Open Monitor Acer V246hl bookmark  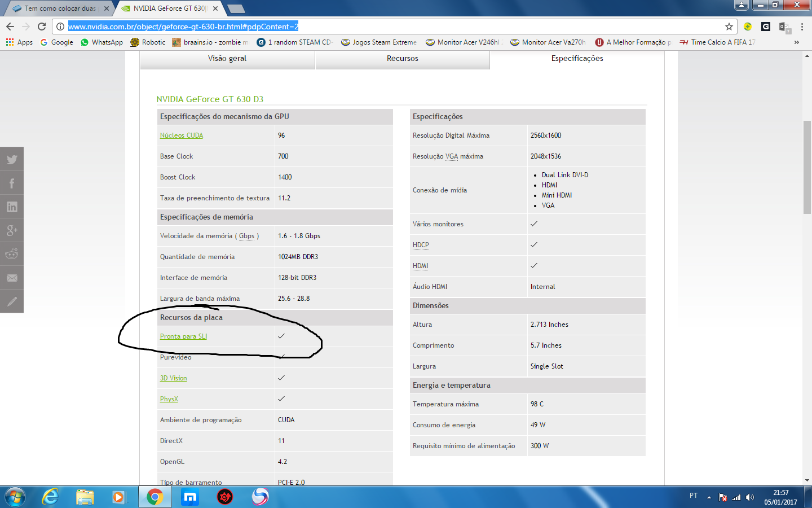tap(464, 42)
